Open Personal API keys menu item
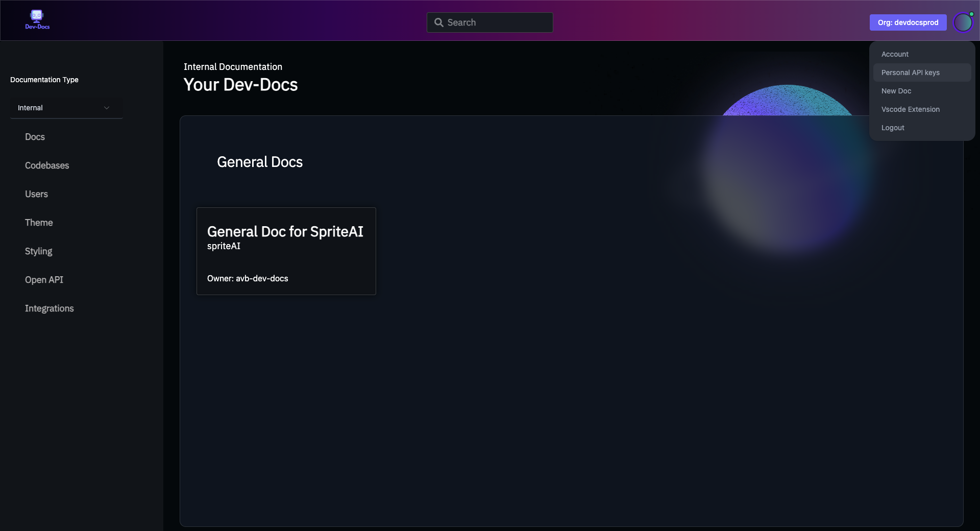980x531 pixels. coord(910,73)
